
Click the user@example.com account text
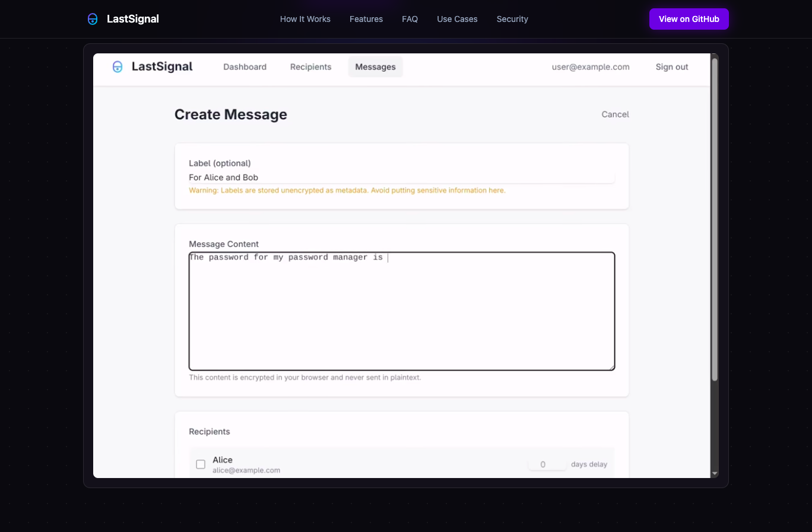pyautogui.click(x=591, y=67)
